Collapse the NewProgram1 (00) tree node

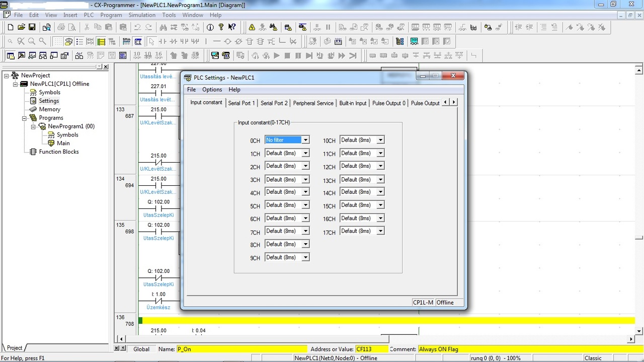coord(34,126)
